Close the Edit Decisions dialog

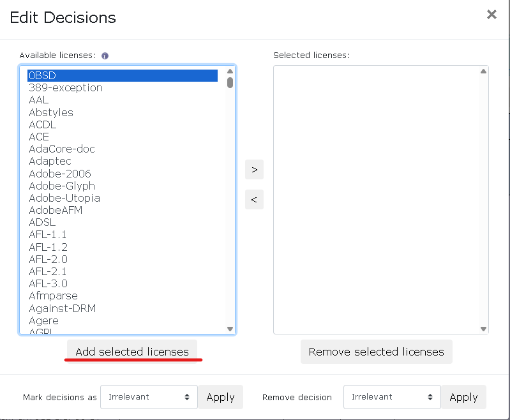491,15
